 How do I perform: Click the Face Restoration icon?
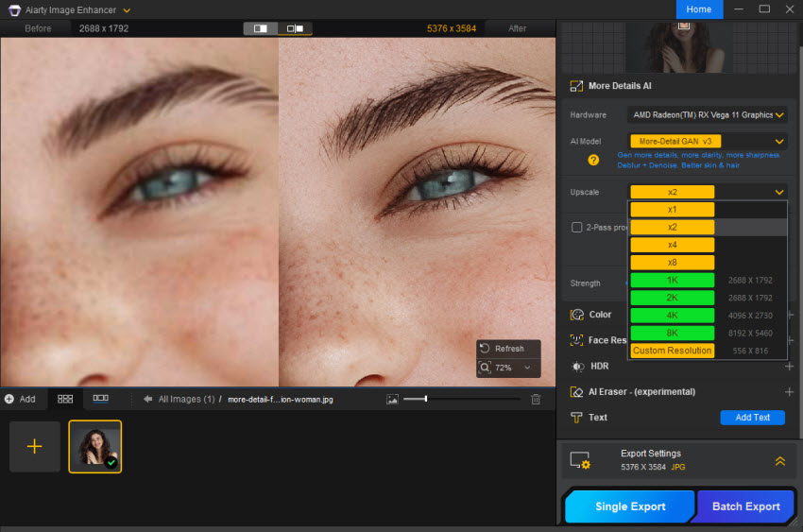(576, 340)
